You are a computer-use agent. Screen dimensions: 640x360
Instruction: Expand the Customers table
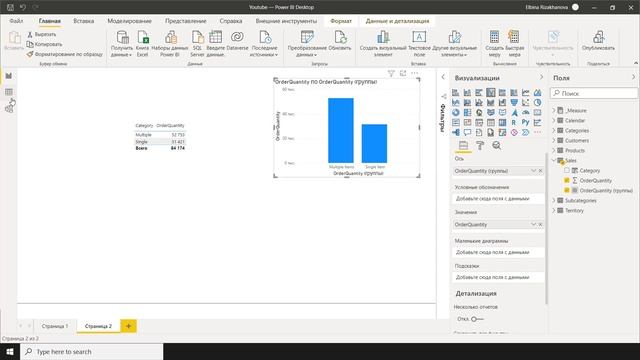(x=554, y=140)
